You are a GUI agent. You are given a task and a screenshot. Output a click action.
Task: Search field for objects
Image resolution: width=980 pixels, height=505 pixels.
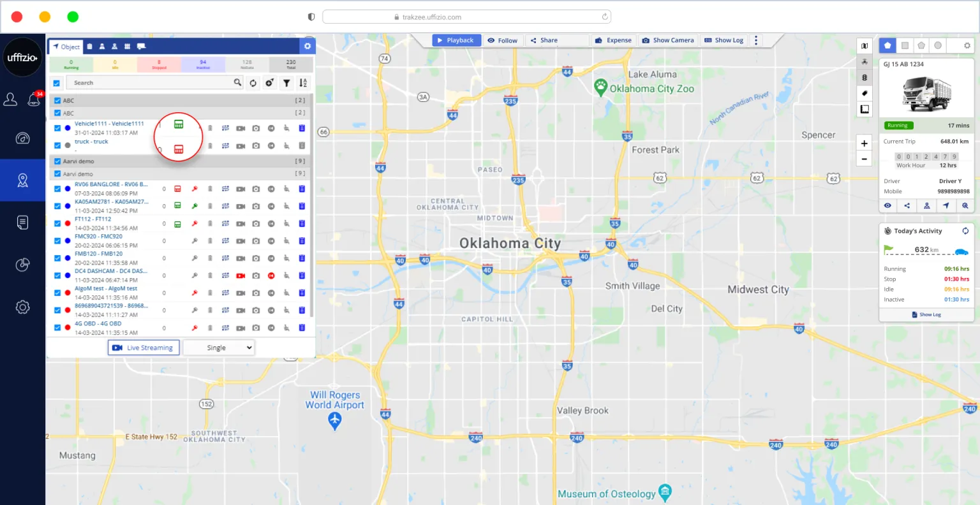(x=151, y=83)
